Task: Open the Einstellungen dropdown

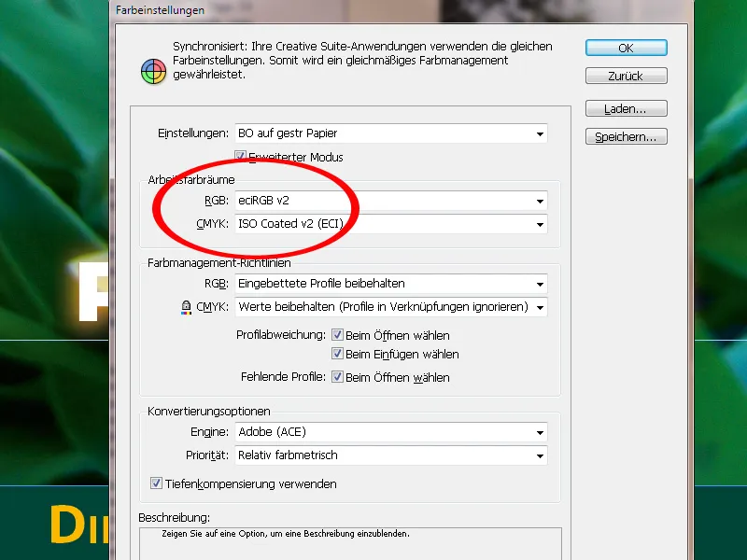Action: coord(391,133)
